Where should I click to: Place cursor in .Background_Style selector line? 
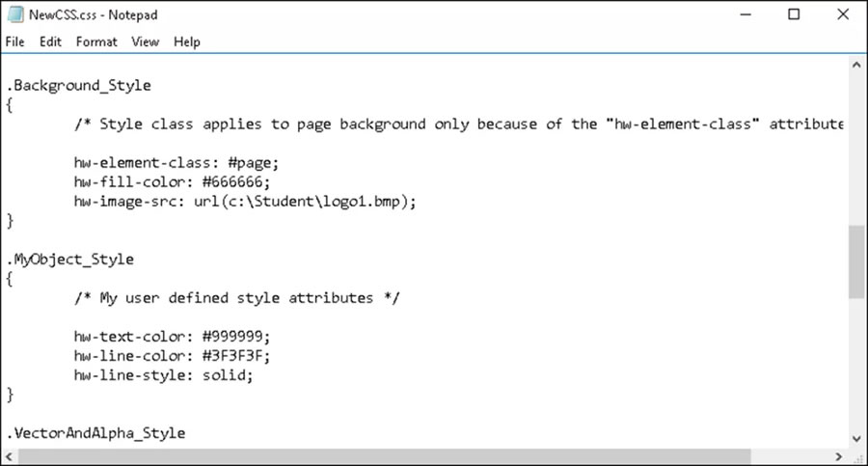tap(79, 85)
